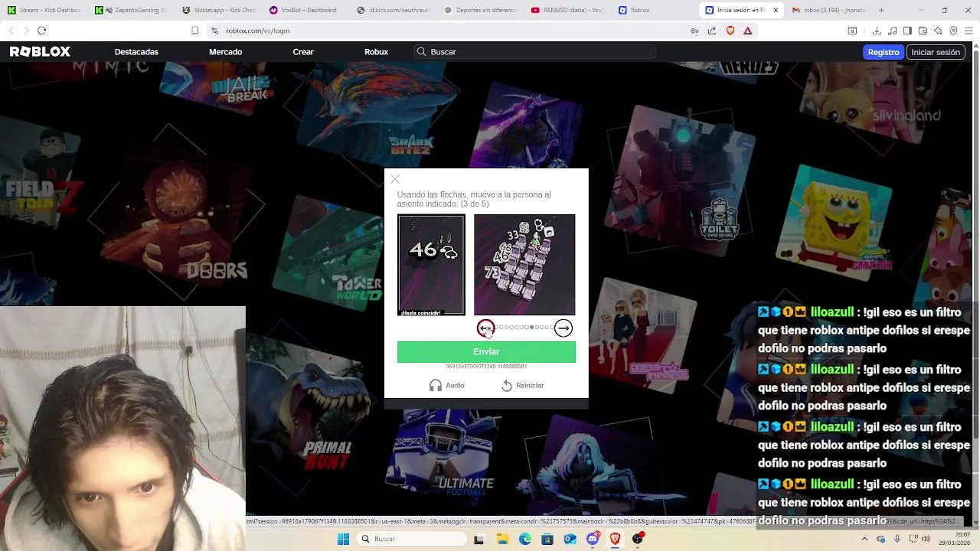Click the captcha position dots indicator

[x=524, y=328]
